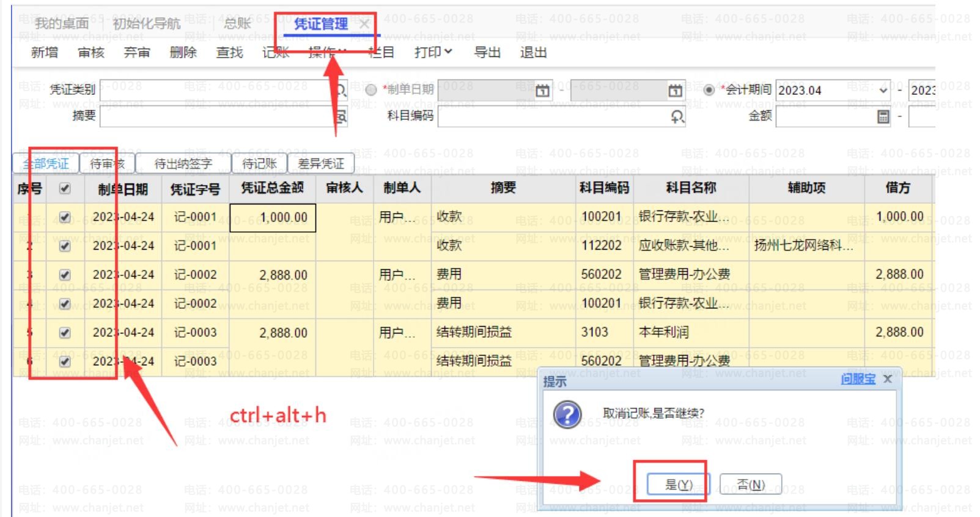Select the 制单日期 radio button
The image size is (980, 517).
(371, 90)
